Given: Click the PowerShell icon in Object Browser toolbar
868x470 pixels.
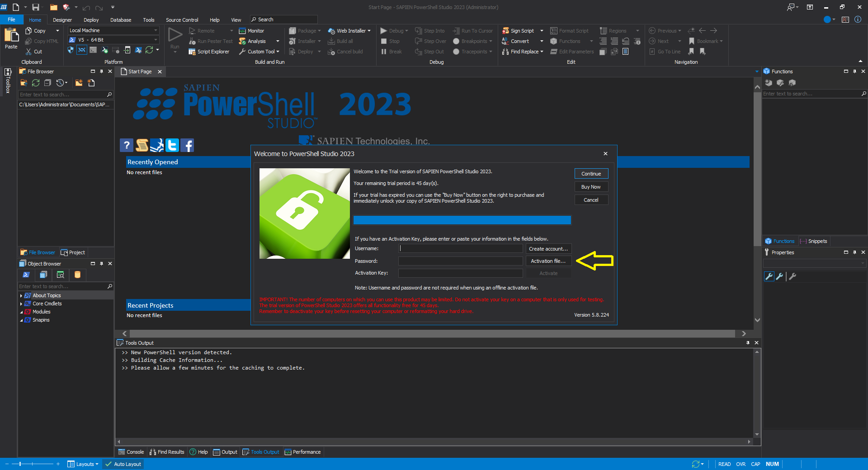Looking at the screenshot, I should [x=26, y=275].
